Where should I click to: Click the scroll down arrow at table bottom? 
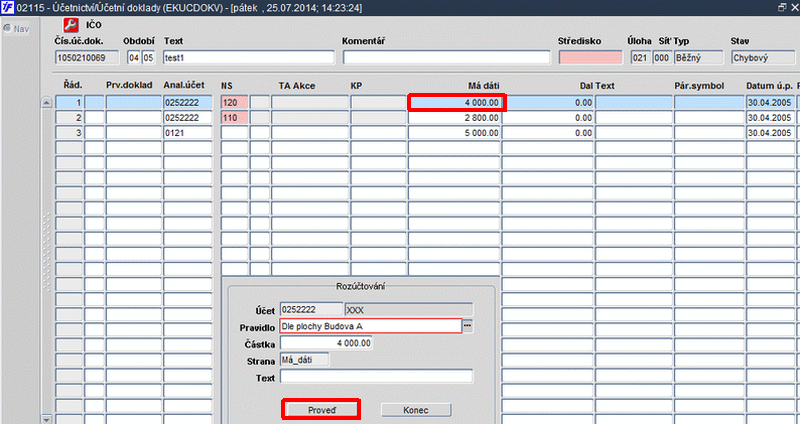coord(46,419)
